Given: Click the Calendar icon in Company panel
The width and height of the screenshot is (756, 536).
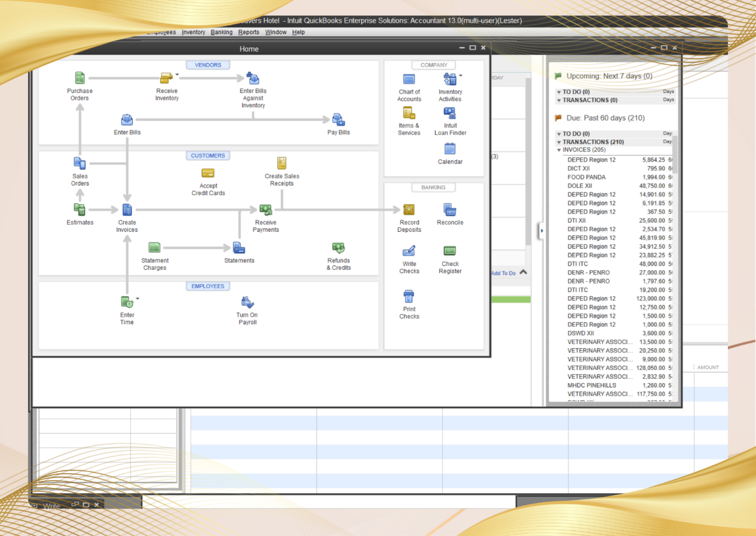Looking at the screenshot, I should click(450, 149).
